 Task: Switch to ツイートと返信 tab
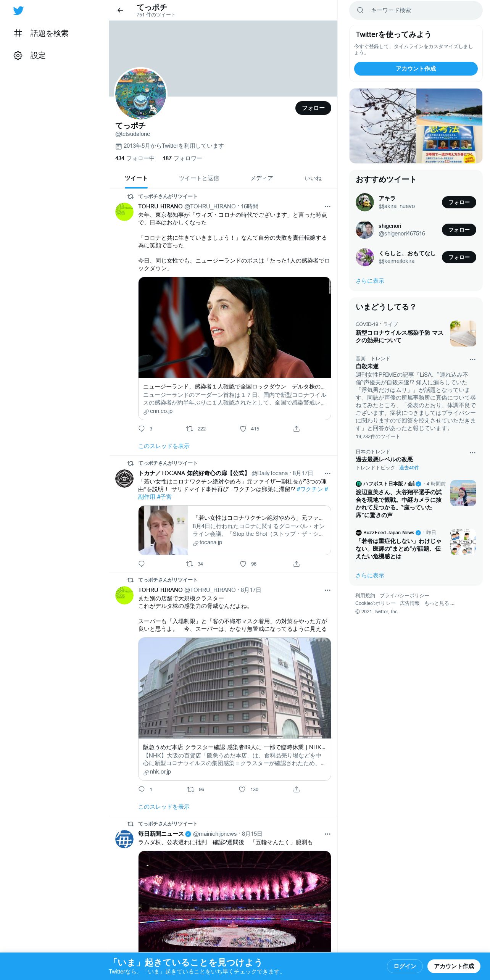[199, 178]
